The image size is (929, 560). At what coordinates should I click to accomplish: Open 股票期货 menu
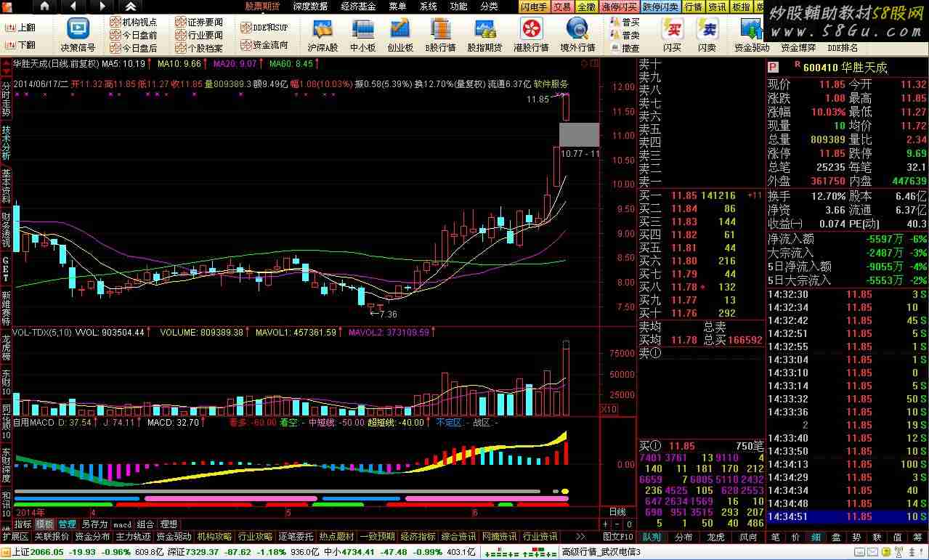click(262, 7)
